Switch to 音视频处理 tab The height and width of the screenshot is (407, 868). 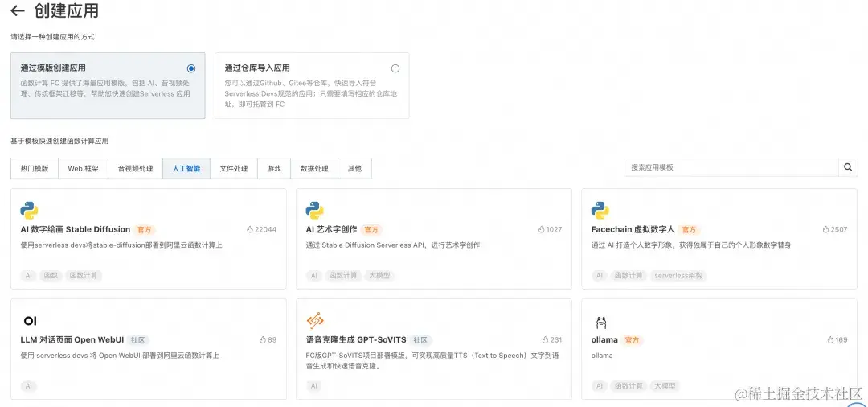point(135,168)
